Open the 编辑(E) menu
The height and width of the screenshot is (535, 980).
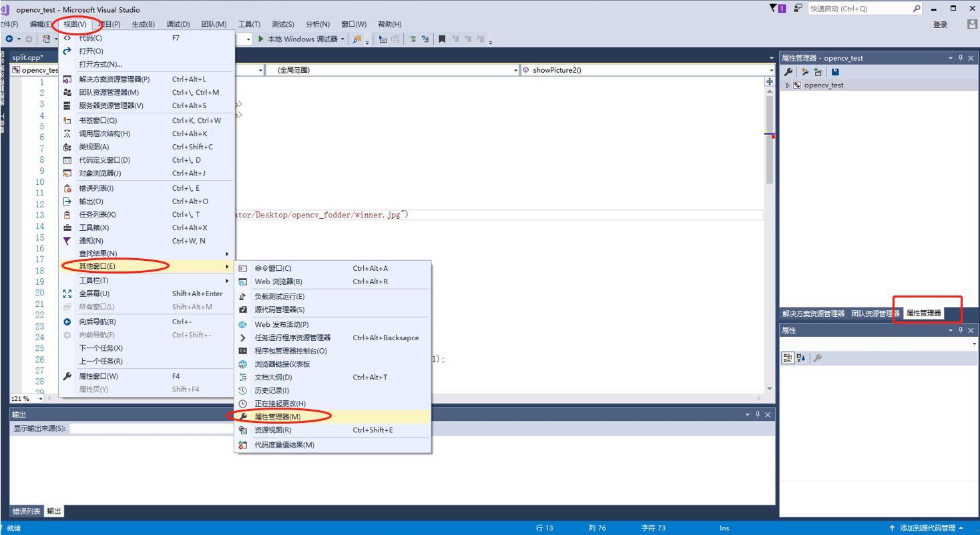40,24
